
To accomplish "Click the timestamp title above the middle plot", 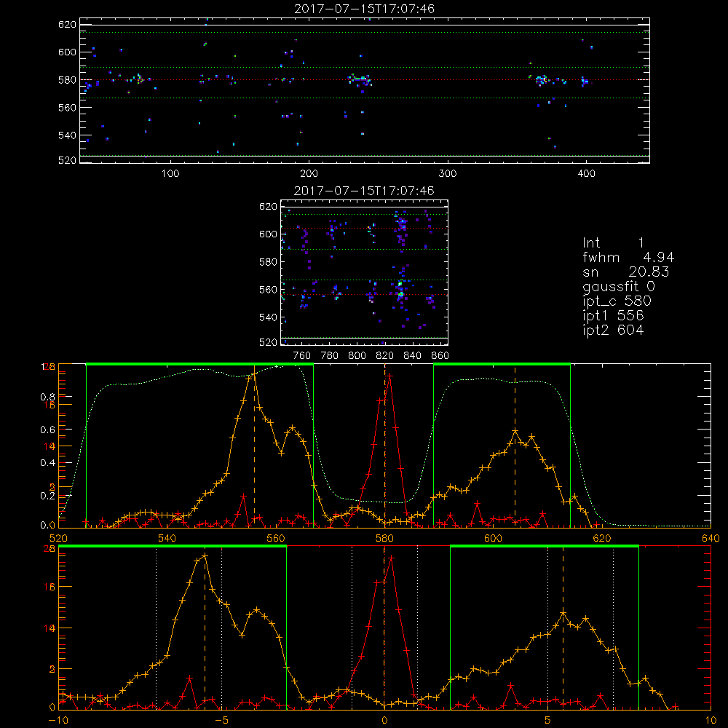I will click(x=364, y=191).
